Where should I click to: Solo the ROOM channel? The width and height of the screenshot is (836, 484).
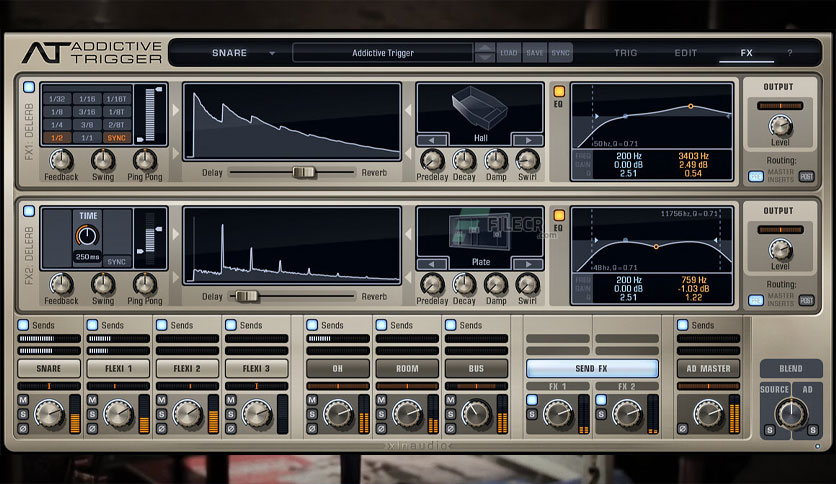(x=381, y=414)
